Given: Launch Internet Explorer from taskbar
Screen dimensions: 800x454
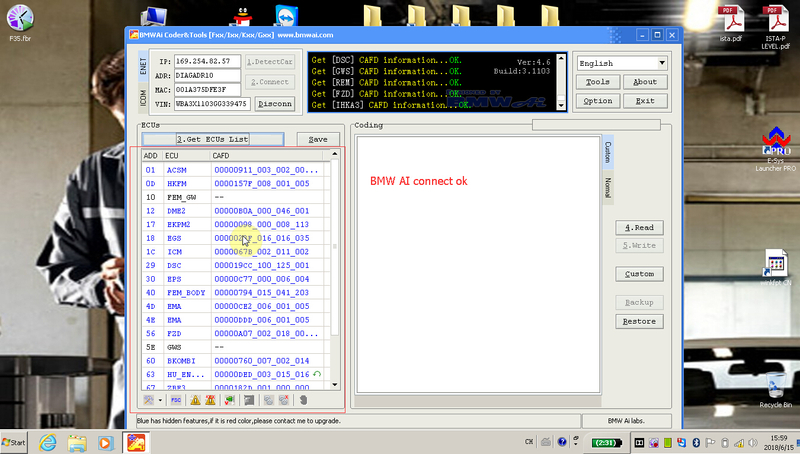Looking at the screenshot, I should (47, 442).
